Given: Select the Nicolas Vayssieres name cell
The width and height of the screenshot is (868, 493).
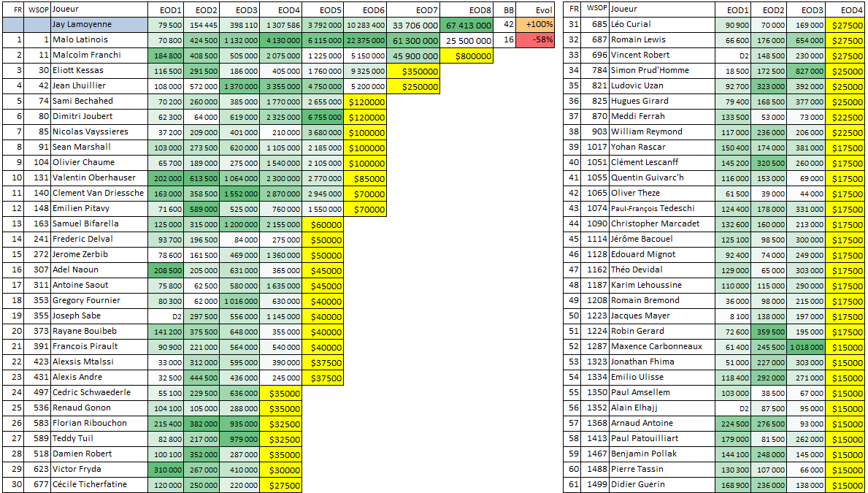Looking at the screenshot, I should [99, 132].
